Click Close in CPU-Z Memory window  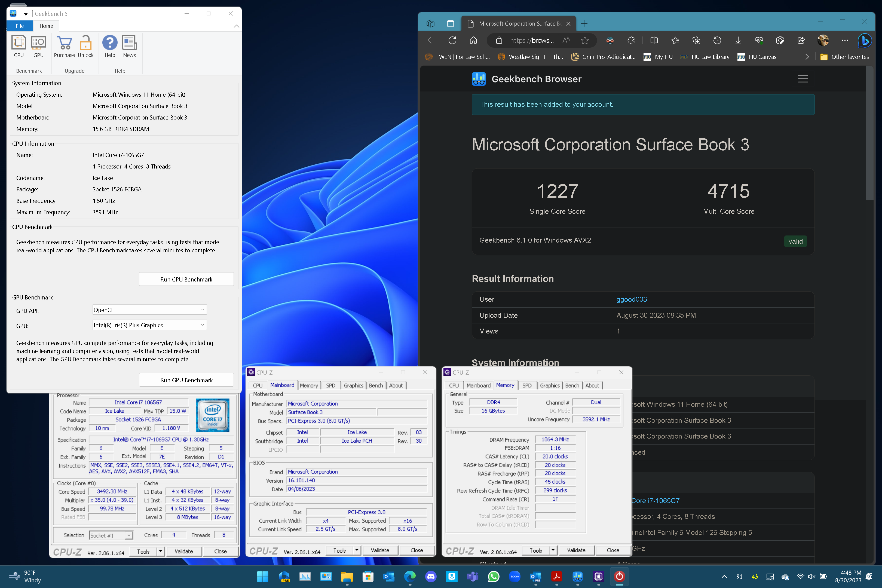coord(613,550)
